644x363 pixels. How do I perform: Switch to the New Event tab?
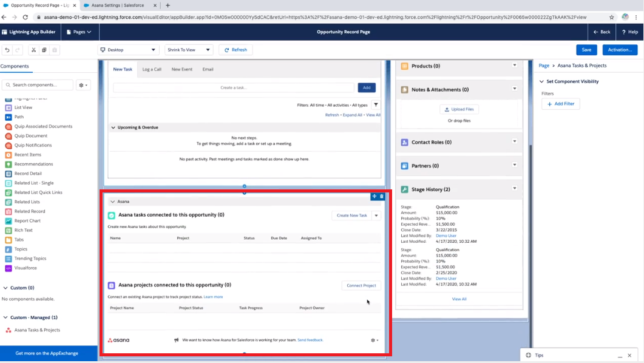pos(182,69)
